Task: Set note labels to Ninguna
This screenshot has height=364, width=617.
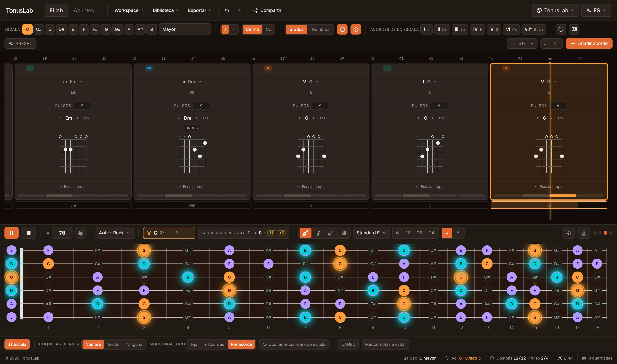Action: [x=134, y=344]
